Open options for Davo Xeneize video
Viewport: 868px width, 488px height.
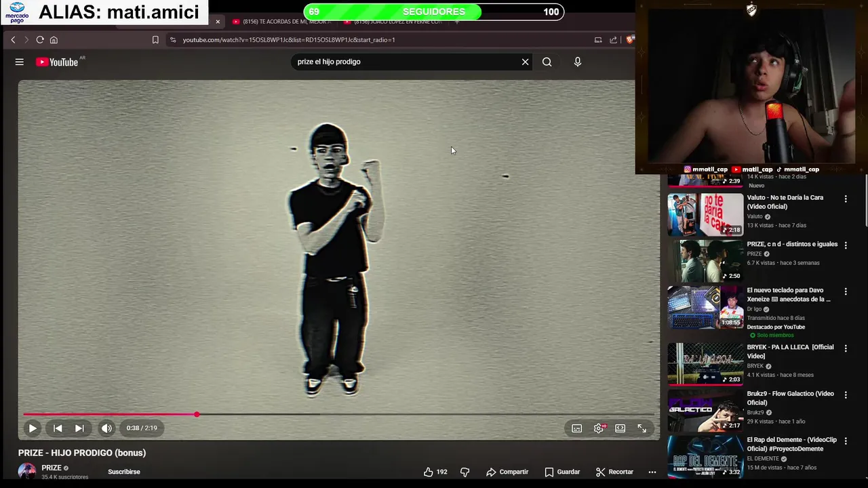(846, 291)
